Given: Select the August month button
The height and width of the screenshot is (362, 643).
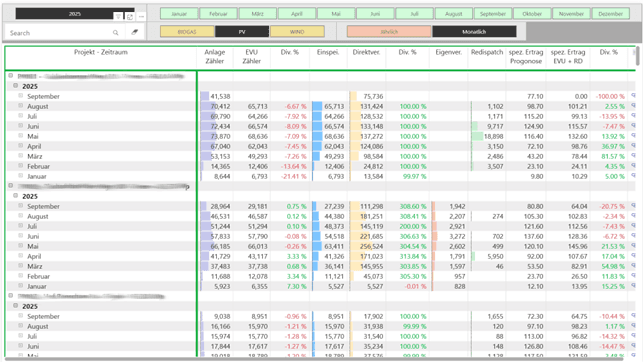Looking at the screenshot, I should pyautogui.click(x=454, y=14).
